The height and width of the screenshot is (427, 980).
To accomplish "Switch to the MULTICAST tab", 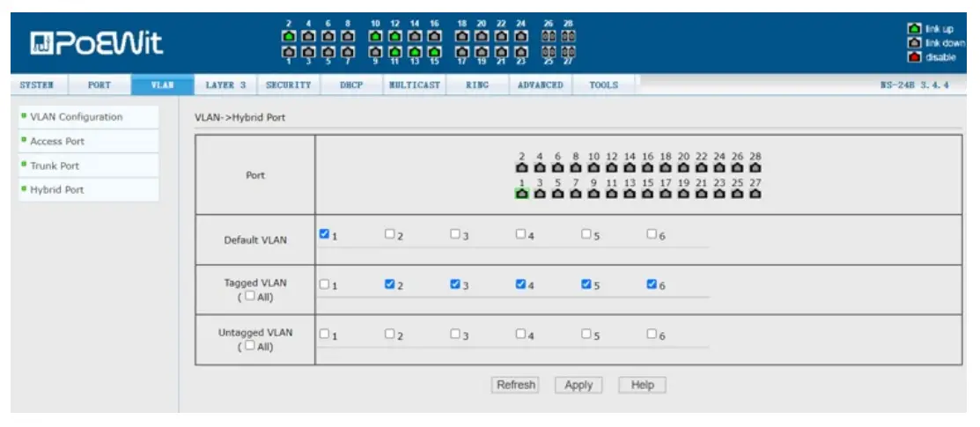I will [x=414, y=85].
